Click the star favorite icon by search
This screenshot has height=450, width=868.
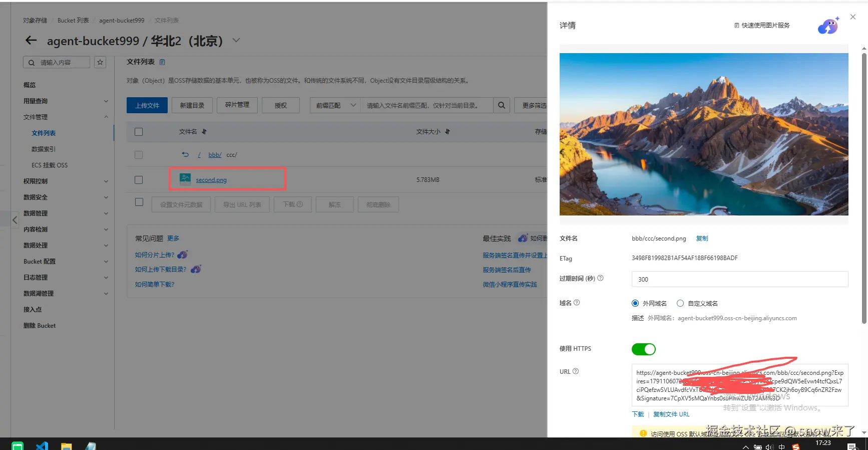pos(101,62)
